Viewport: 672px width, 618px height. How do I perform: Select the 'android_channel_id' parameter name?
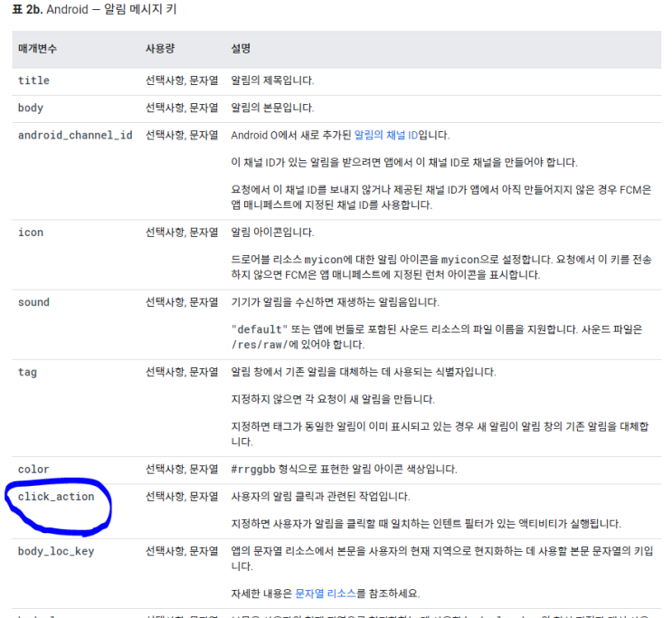[75, 136]
